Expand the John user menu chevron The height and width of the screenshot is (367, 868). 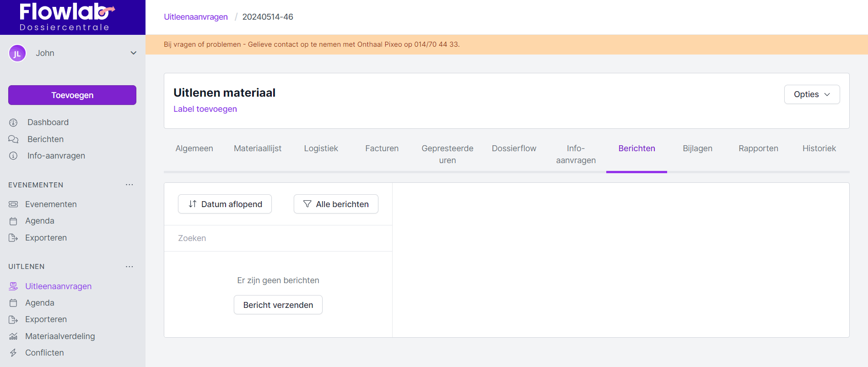tap(133, 53)
